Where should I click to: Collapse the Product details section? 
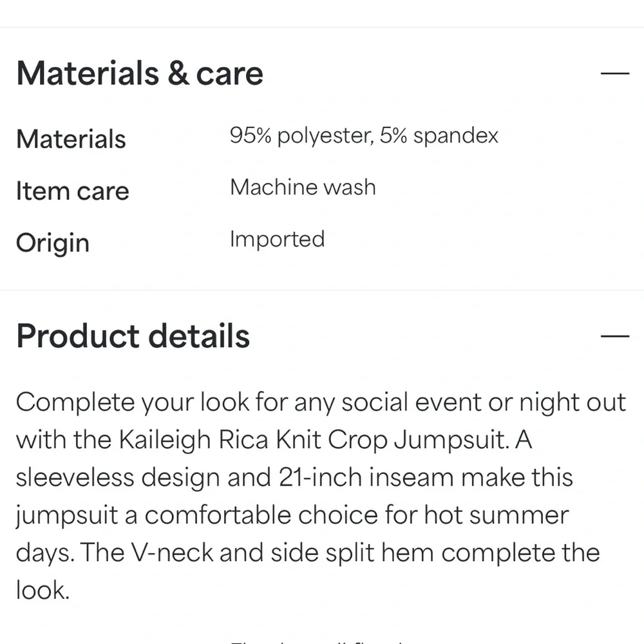(x=614, y=336)
